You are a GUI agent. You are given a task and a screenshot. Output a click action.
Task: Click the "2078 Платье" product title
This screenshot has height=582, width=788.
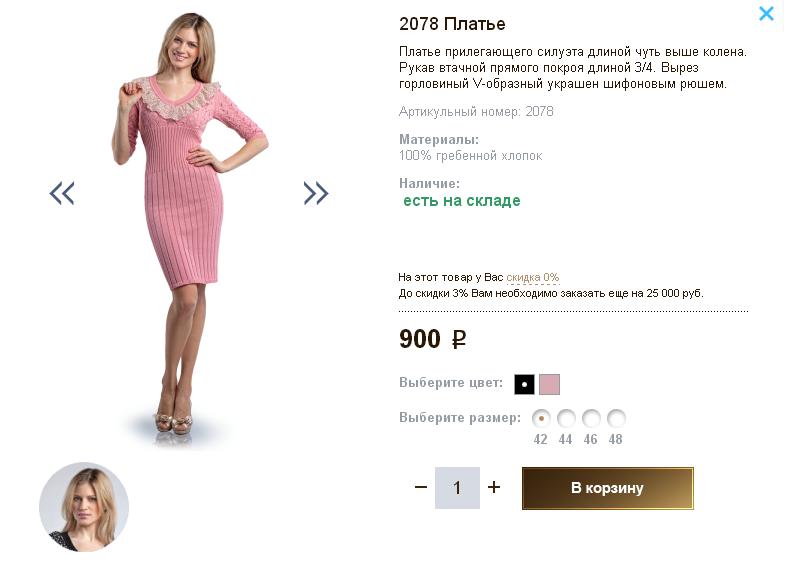point(452,24)
